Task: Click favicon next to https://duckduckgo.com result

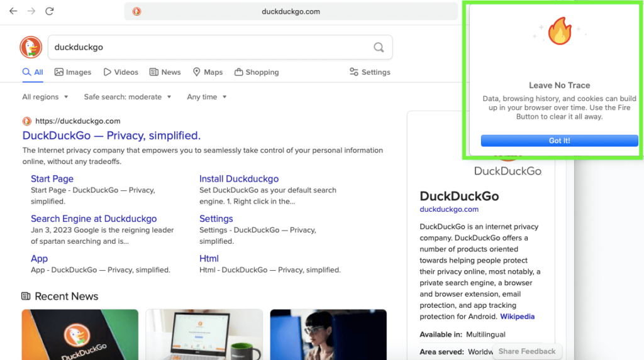Action: (26, 121)
